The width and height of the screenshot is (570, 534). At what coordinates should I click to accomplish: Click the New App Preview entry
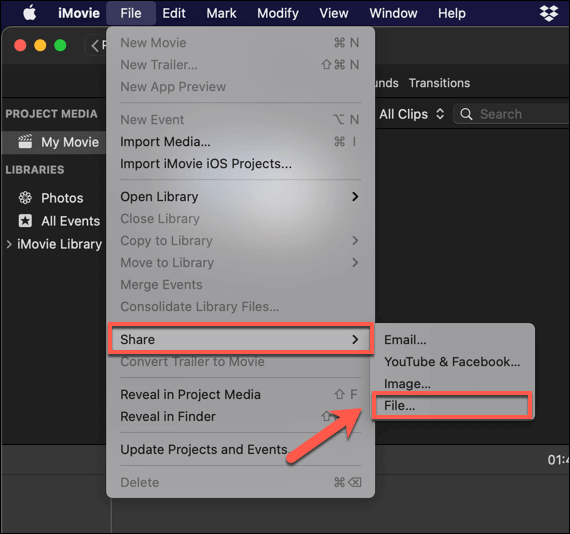[x=240, y=87]
